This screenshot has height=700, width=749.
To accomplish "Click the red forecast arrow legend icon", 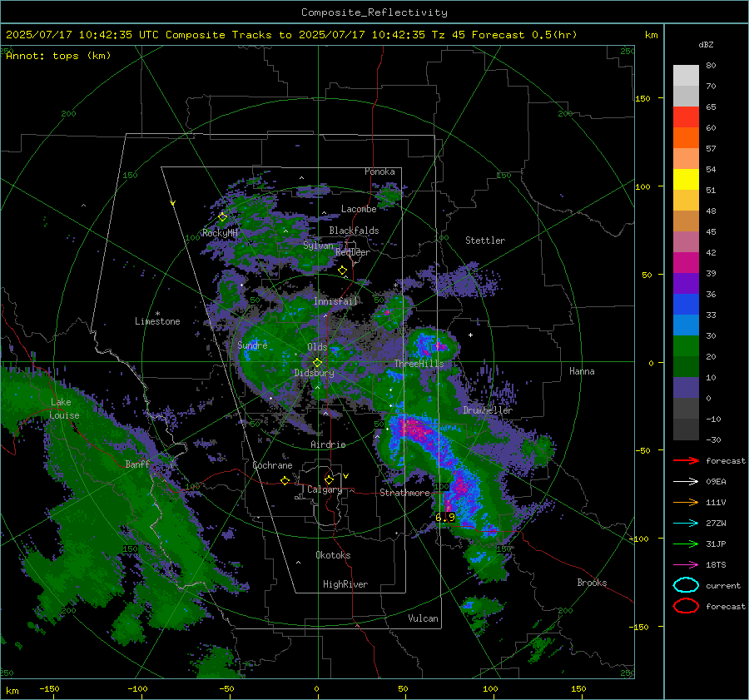I will tap(686, 460).
